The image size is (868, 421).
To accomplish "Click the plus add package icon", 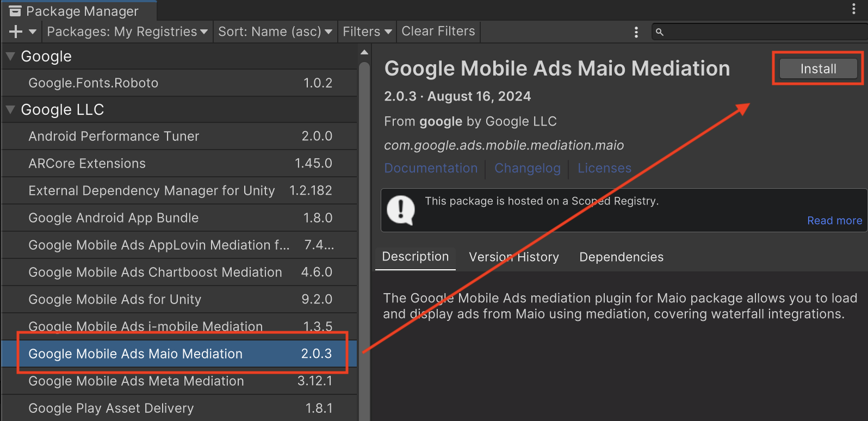I will (16, 32).
